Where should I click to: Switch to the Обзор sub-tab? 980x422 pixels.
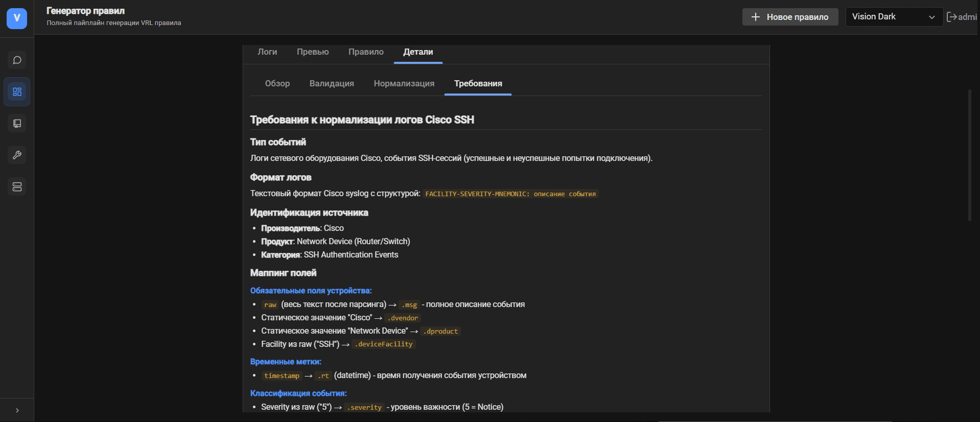tap(277, 84)
